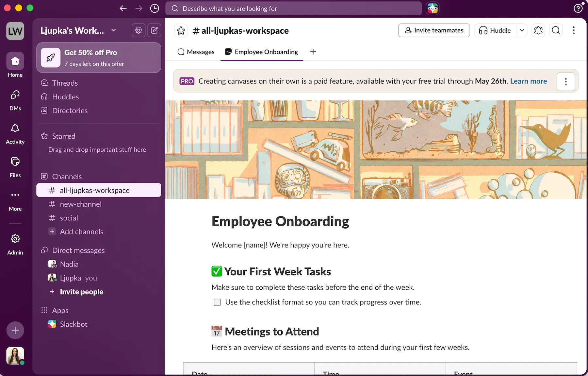
Task: Follow the Learn more link
Action: [x=529, y=81]
